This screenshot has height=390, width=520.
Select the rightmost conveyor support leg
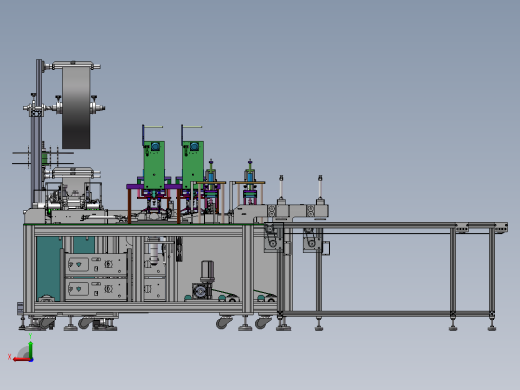pyautogui.click(x=492, y=278)
